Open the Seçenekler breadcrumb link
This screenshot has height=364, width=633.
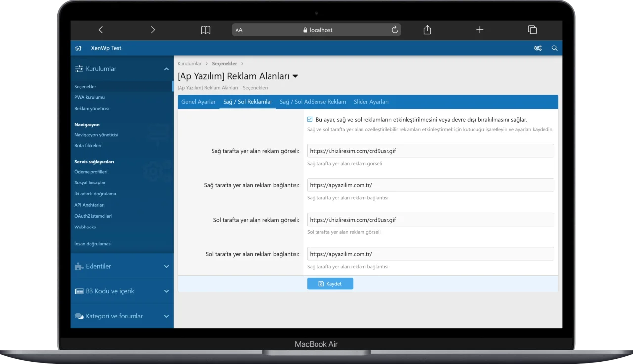225,64
